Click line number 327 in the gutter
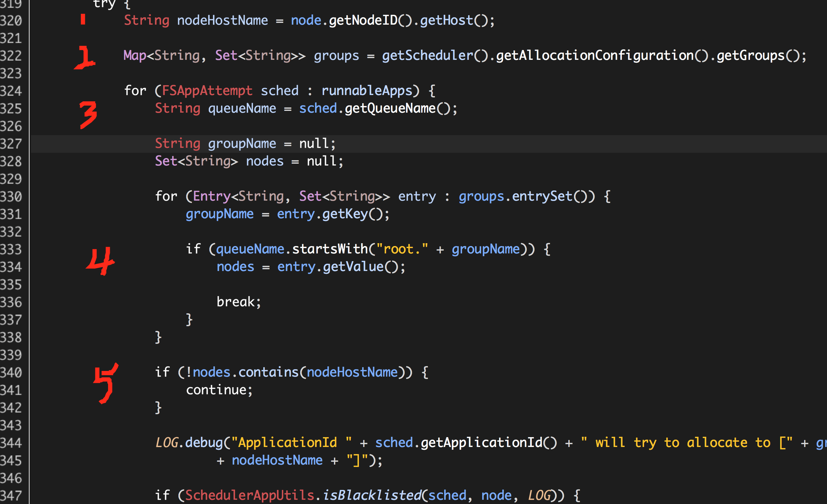 (x=11, y=144)
